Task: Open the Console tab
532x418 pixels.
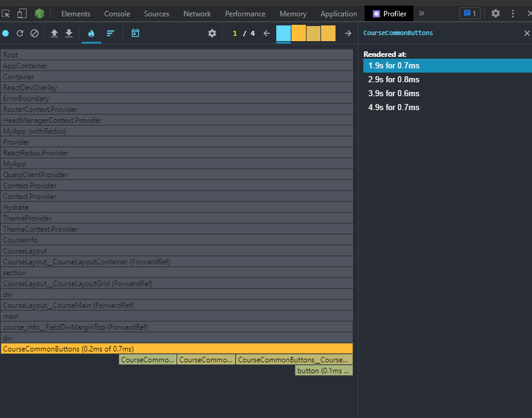Action: pyautogui.click(x=117, y=14)
